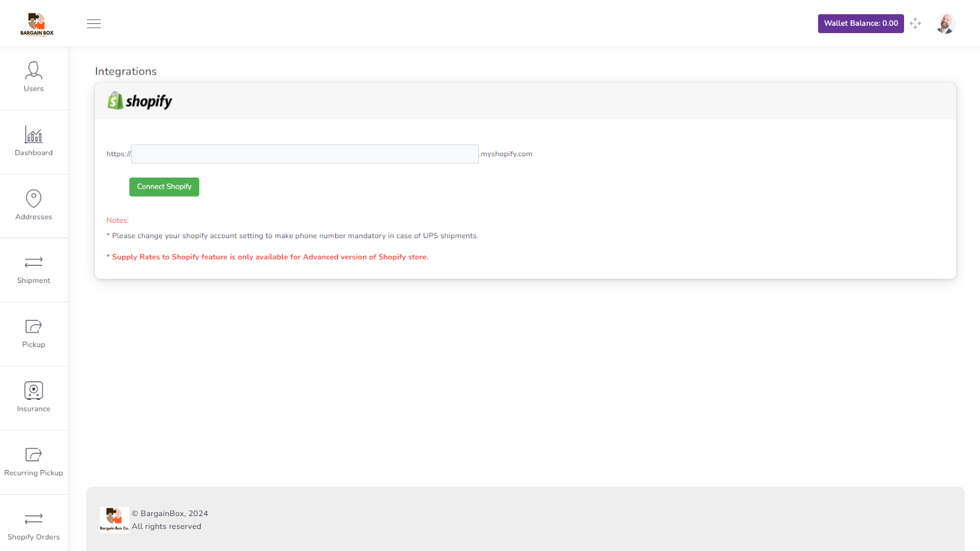Select the Shipment menu label
980x551 pixels.
34,280
